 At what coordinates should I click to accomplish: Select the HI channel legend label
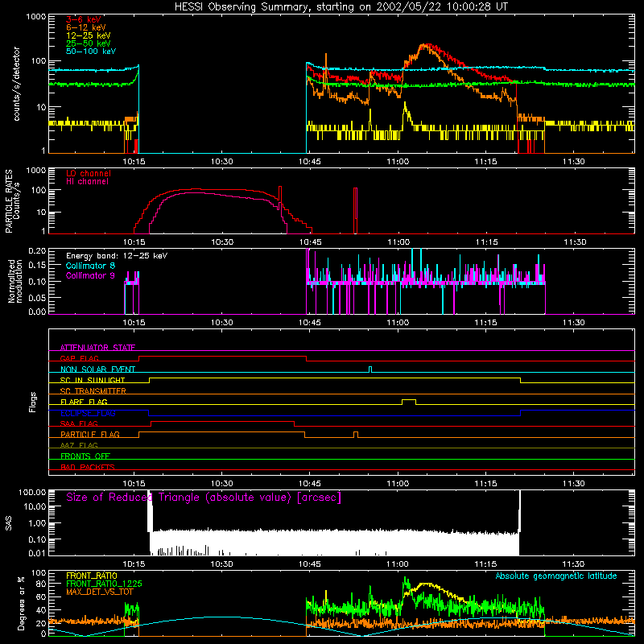pyautogui.click(x=88, y=182)
